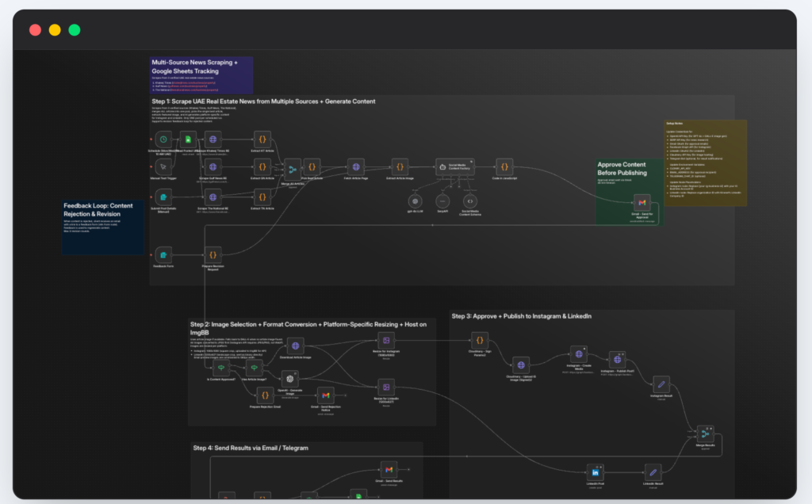Viewport: 812px width, 504px height.
Task: Open the Gmail - Send Results node
Action: (389, 472)
